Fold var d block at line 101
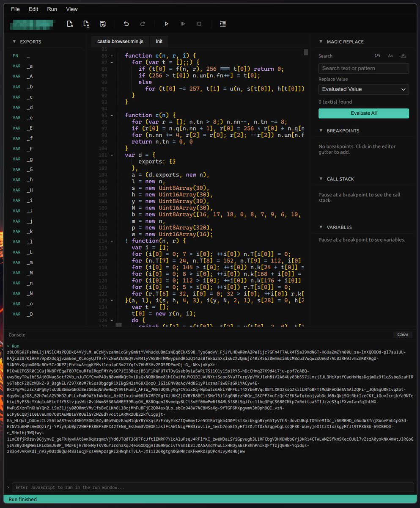This screenshot has width=420, height=508. (112, 155)
